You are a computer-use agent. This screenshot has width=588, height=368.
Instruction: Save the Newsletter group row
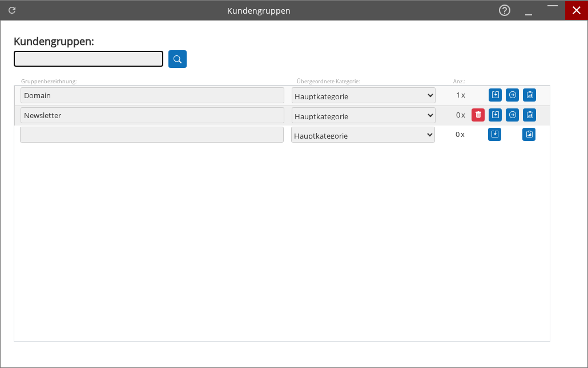(x=495, y=115)
